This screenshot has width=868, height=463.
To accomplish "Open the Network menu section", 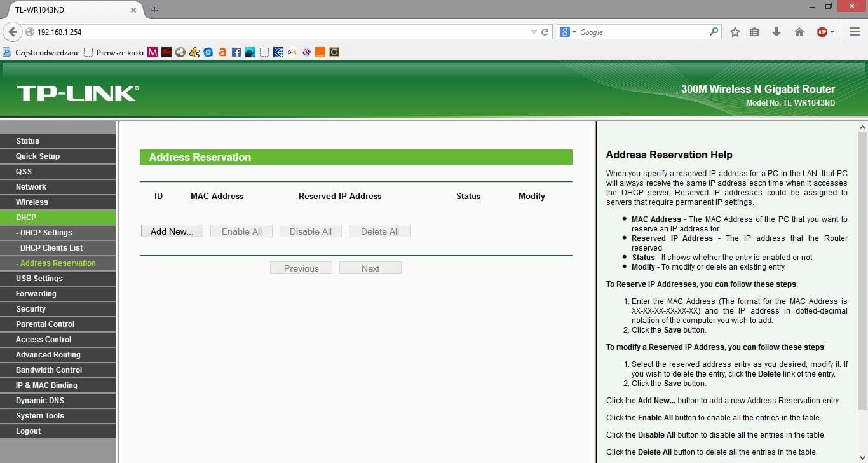I will pyautogui.click(x=58, y=187).
